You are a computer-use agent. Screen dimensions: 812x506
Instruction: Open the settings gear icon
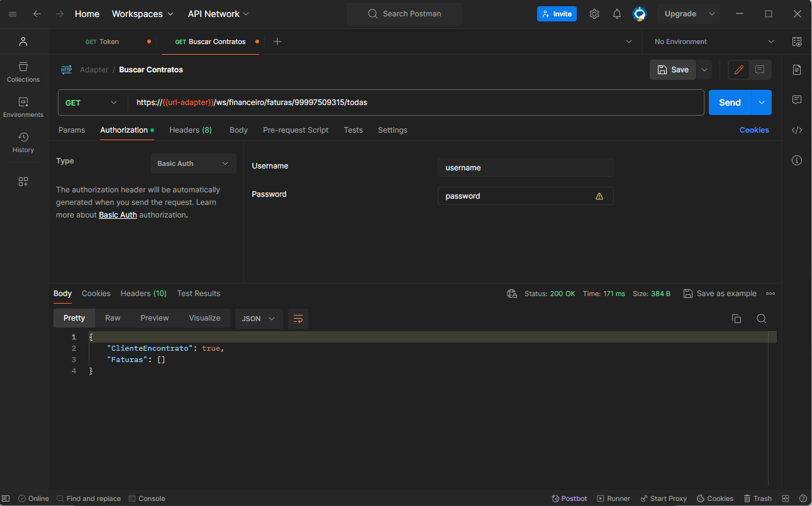coord(594,14)
